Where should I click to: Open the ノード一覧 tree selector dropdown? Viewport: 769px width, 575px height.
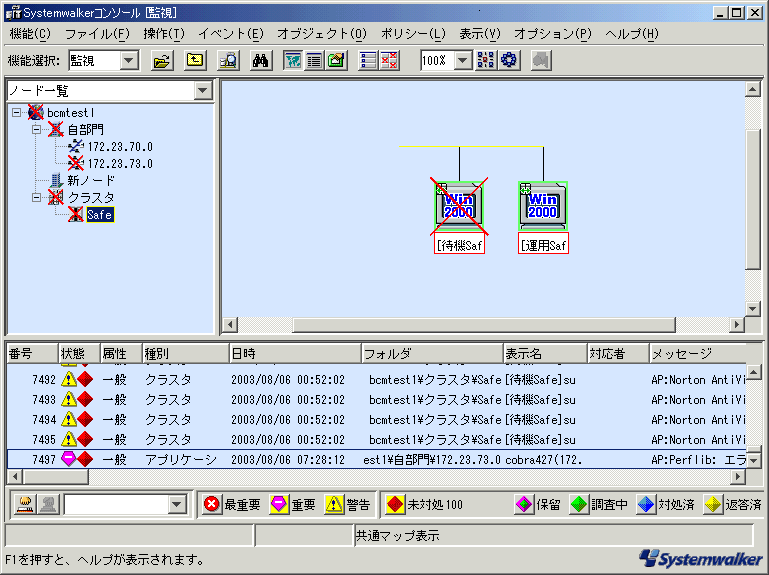(x=203, y=90)
